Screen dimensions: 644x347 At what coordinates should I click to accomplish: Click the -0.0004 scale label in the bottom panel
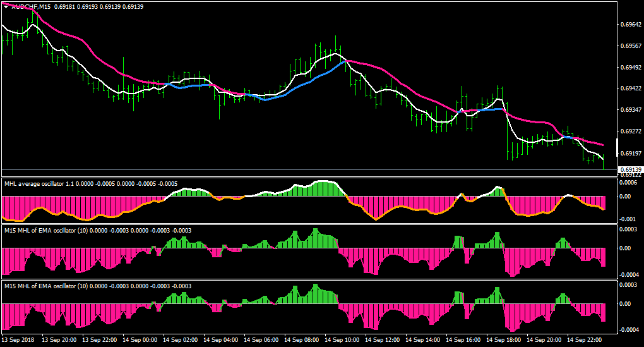tap(628, 330)
